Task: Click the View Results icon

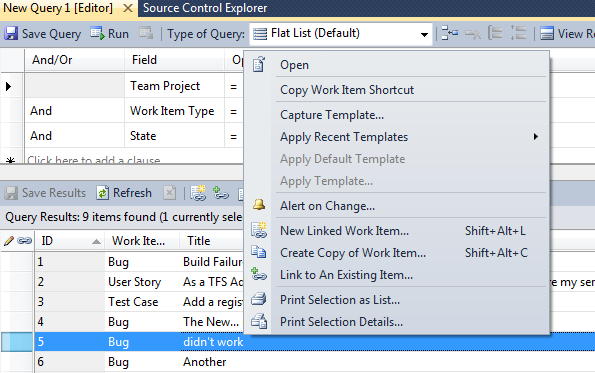Action: click(547, 33)
